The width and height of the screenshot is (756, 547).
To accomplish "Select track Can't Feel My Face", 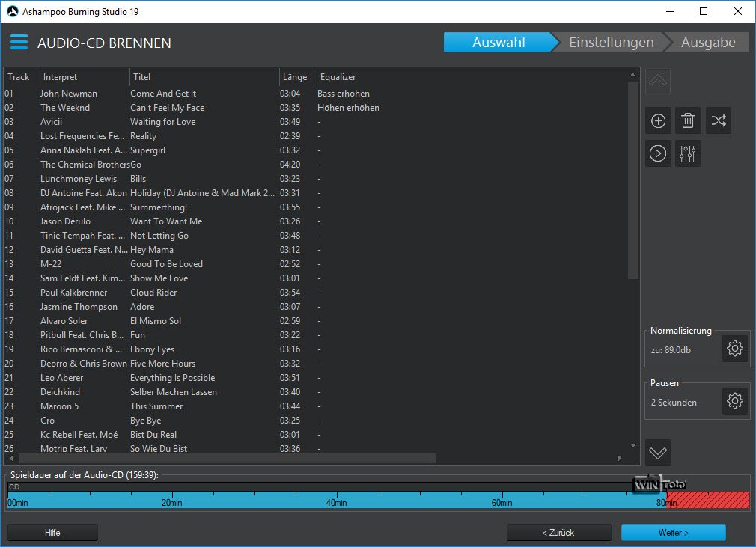I will tap(316, 108).
